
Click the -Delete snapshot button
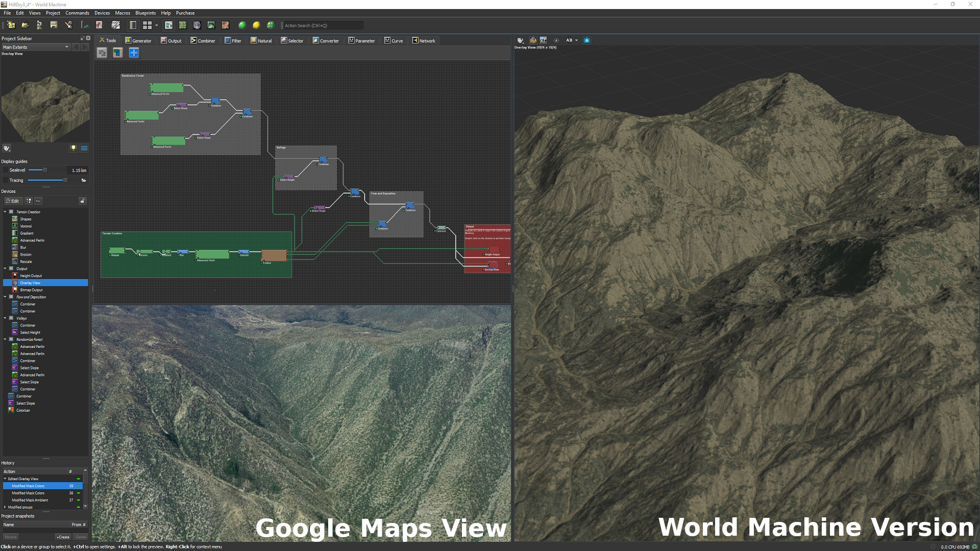81,537
